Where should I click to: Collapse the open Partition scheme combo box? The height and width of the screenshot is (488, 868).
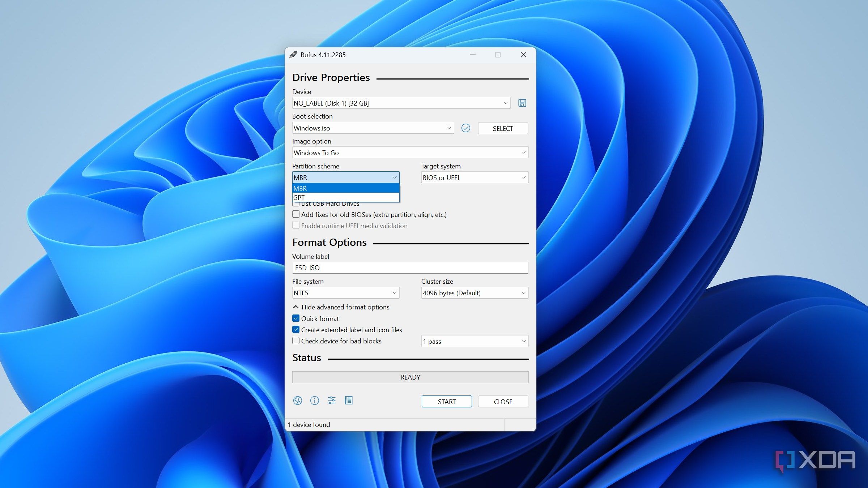coord(346,177)
